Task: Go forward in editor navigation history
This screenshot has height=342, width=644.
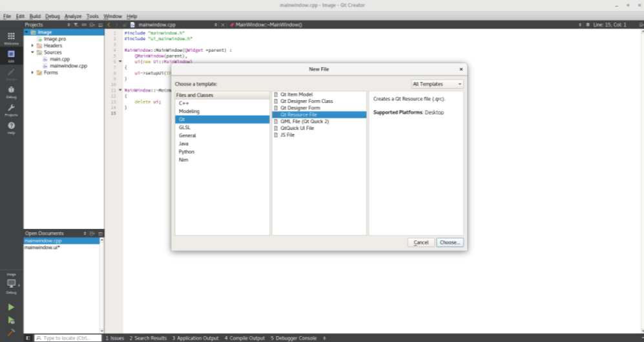Action: click(x=116, y=25)
